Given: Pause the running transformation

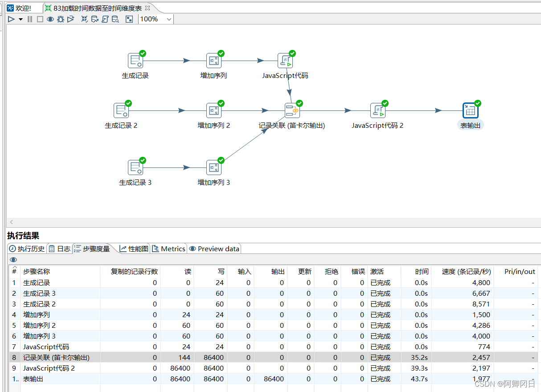Looking at the screenshot, I should [x=30, y=19].
